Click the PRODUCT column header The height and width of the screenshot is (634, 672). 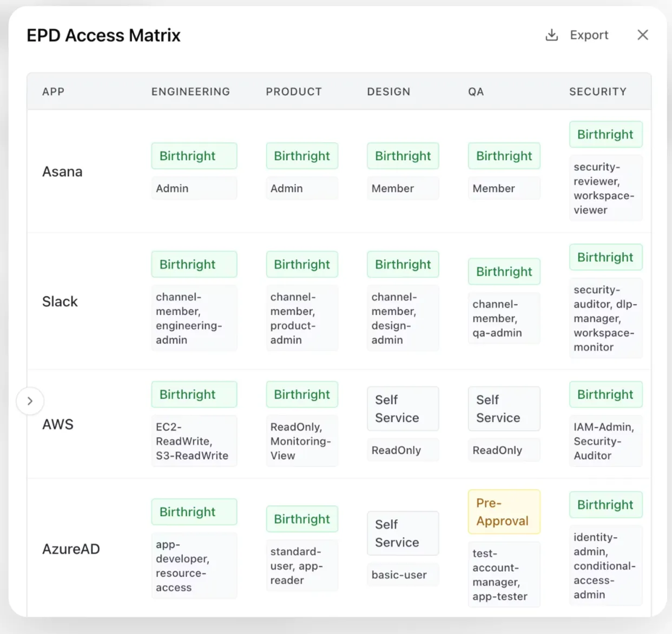tap(294, 91)
